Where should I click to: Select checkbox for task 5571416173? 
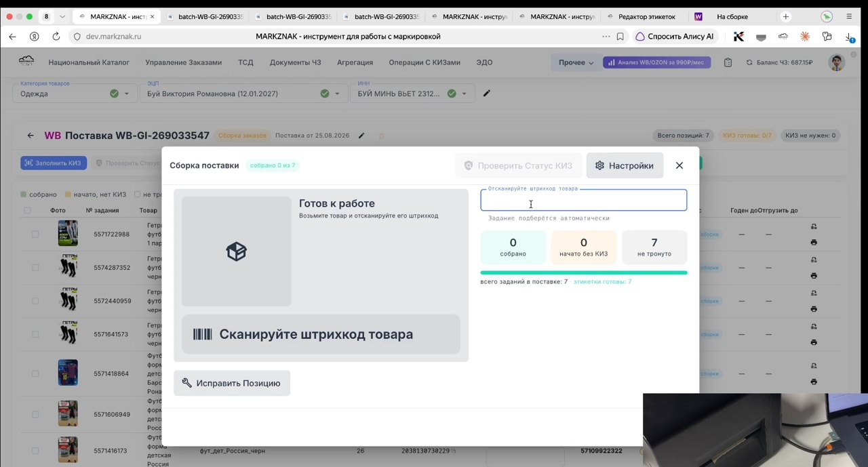(35, 451)
